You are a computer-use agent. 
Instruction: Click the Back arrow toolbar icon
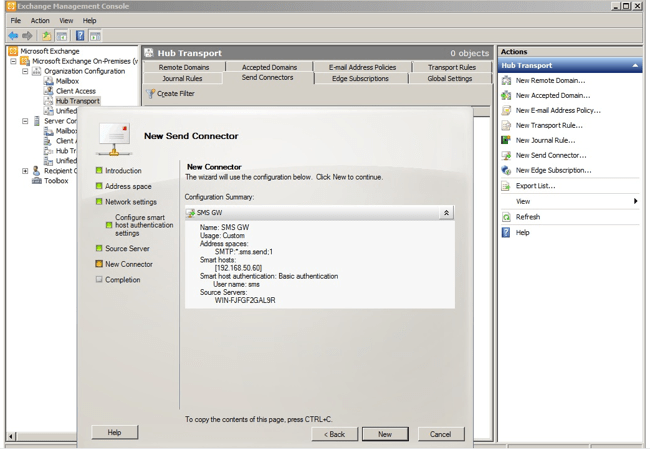tap(13, 36)
